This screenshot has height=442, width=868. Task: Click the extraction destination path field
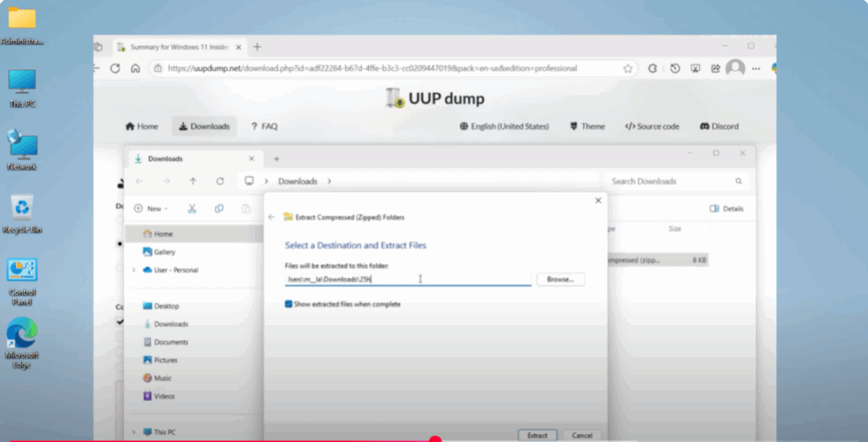(x=407, y=279)
